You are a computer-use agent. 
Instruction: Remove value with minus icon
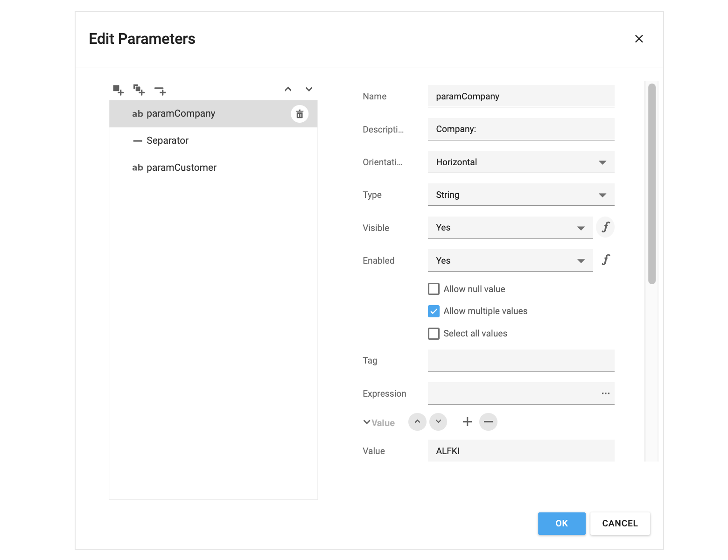click(x=488, y=422)
